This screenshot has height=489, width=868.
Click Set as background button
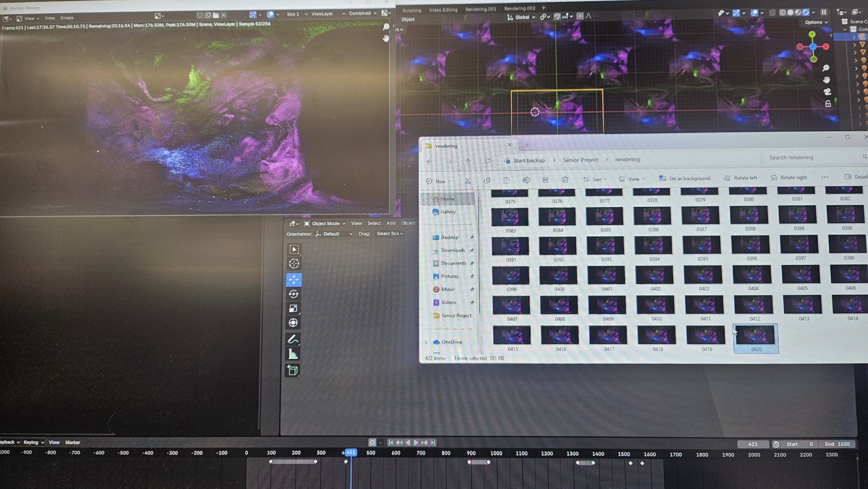tap(684, 178)
